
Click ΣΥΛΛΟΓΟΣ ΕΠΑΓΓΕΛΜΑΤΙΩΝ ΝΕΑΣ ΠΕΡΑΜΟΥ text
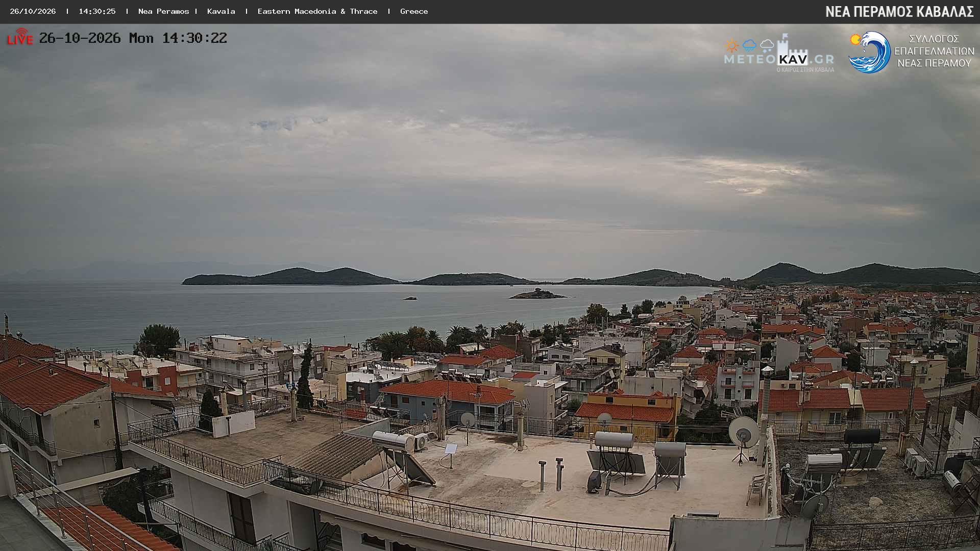coord(934,51)
